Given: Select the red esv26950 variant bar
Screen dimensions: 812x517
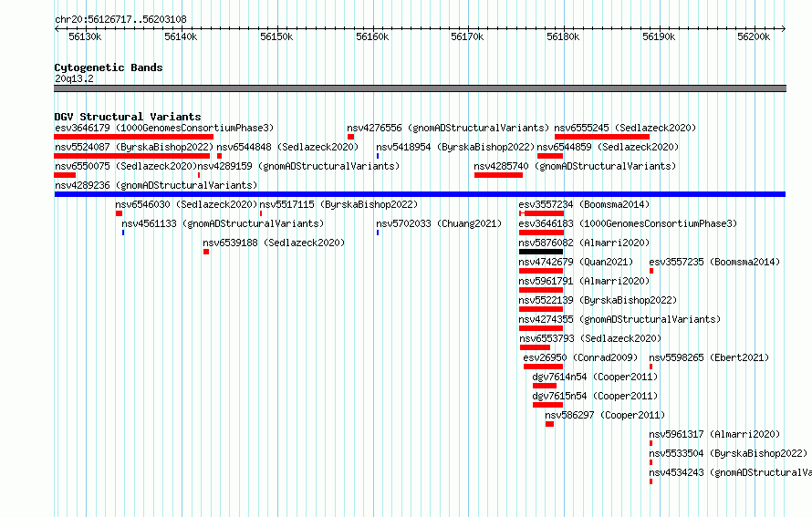Looking at the screenshot, I should (543, 367).
